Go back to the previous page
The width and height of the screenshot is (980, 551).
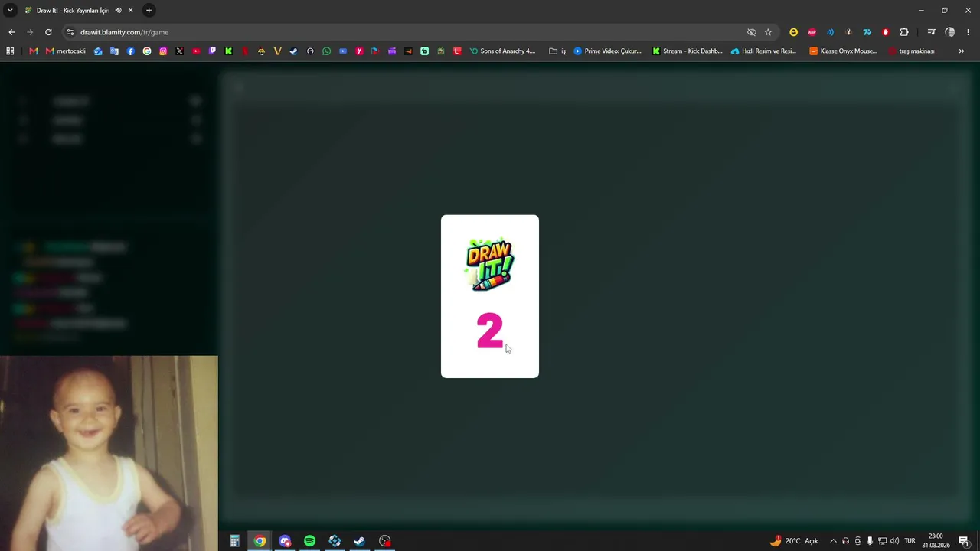click(x=11, y=32)
